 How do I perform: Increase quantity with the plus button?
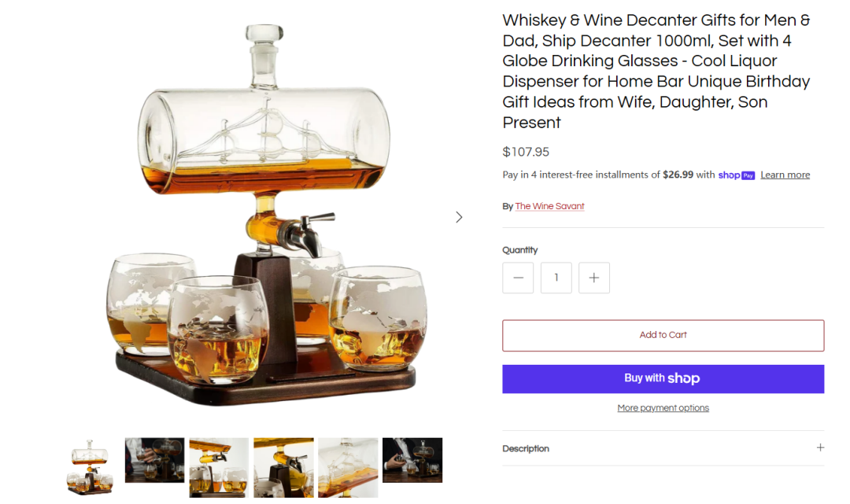(594, 278)
